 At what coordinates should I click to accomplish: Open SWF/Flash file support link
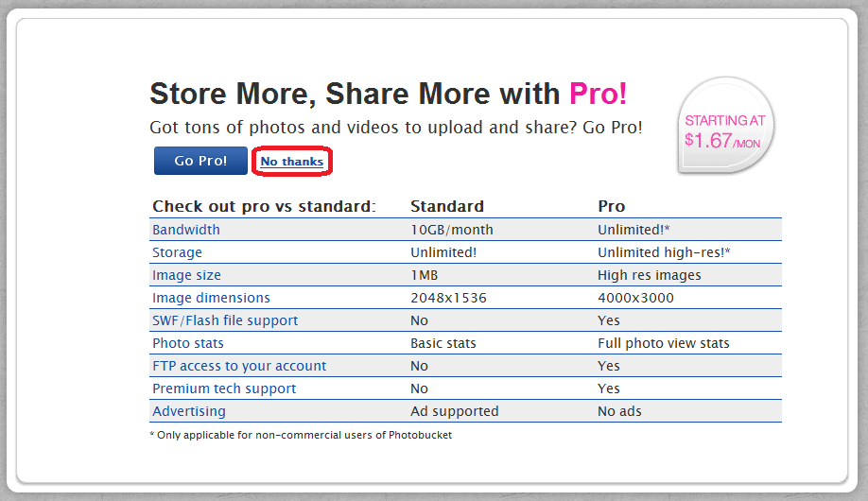(225, 320)
